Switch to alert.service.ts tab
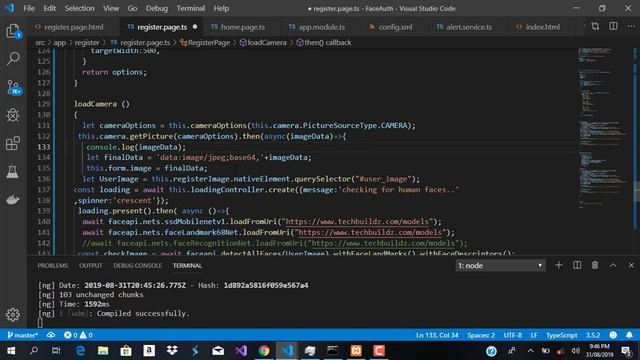This screenshot has width=640, height=360. pos(469,27)
